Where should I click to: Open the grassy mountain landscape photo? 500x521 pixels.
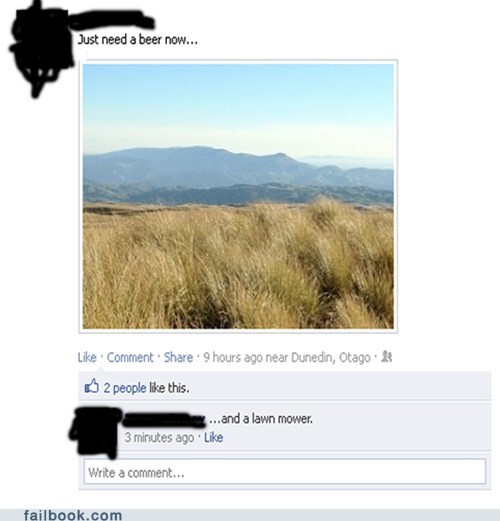(x=238, y=196)
